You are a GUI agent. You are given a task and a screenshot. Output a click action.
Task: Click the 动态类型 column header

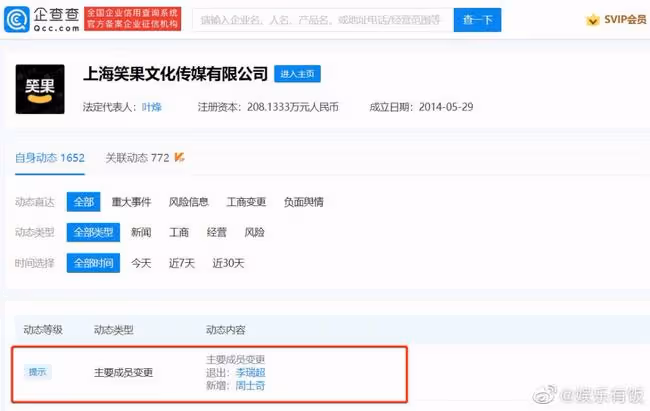pyautogui.click(x=114, y=330)
